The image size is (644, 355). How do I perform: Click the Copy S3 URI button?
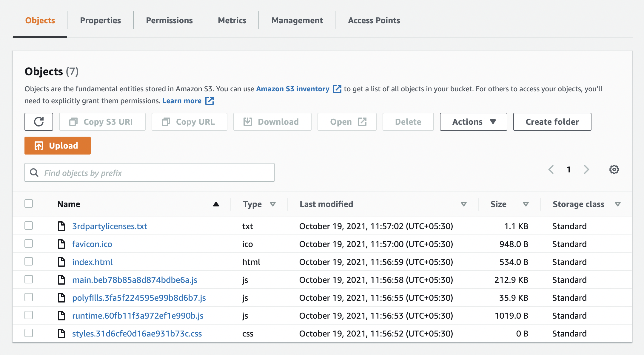[x=102, y=122]
